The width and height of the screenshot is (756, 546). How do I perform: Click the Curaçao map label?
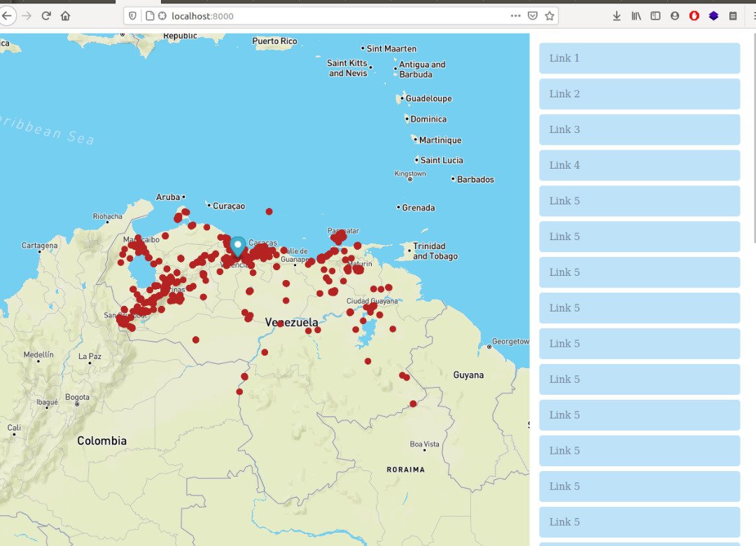[x=228, y=206]
